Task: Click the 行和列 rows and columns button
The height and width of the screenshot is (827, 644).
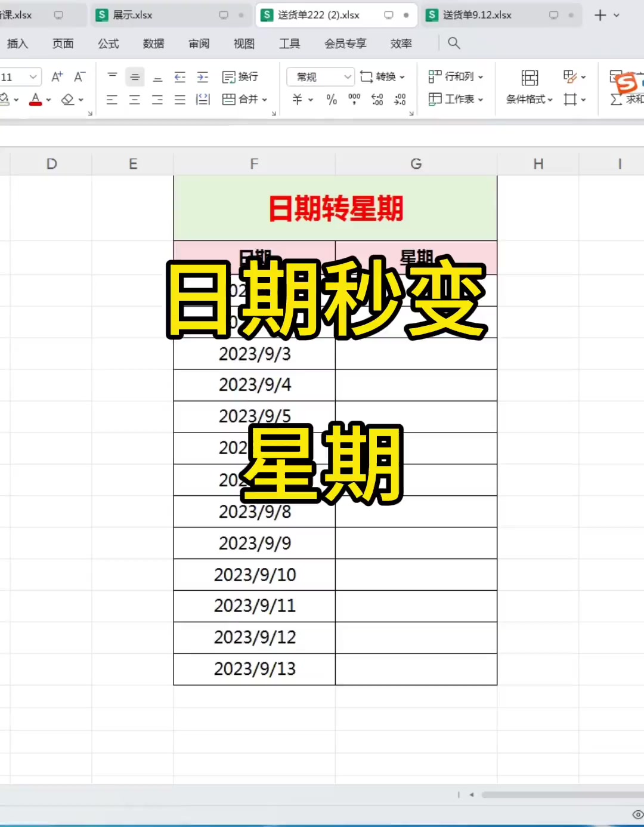Action: tap(457, 76)
